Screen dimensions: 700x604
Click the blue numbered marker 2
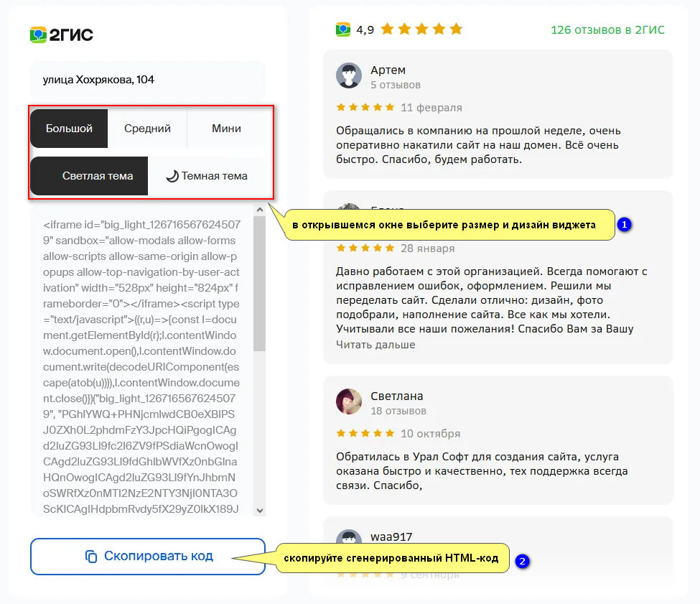pyautogui.click(x=522, y=561)
